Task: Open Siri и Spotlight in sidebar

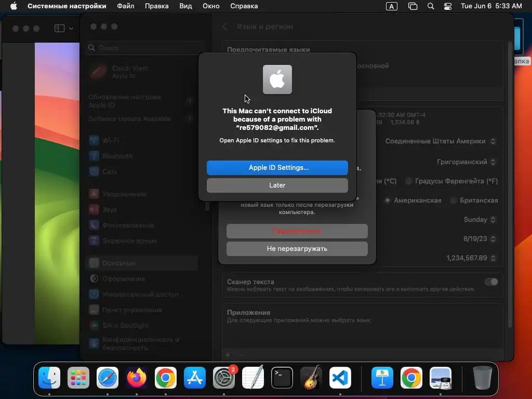Action: click(x=142, y=325)
